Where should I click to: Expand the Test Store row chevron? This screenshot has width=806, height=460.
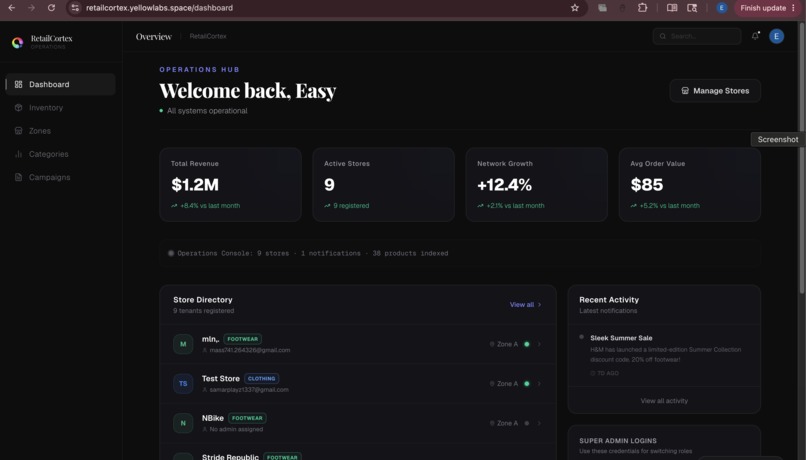539,384
